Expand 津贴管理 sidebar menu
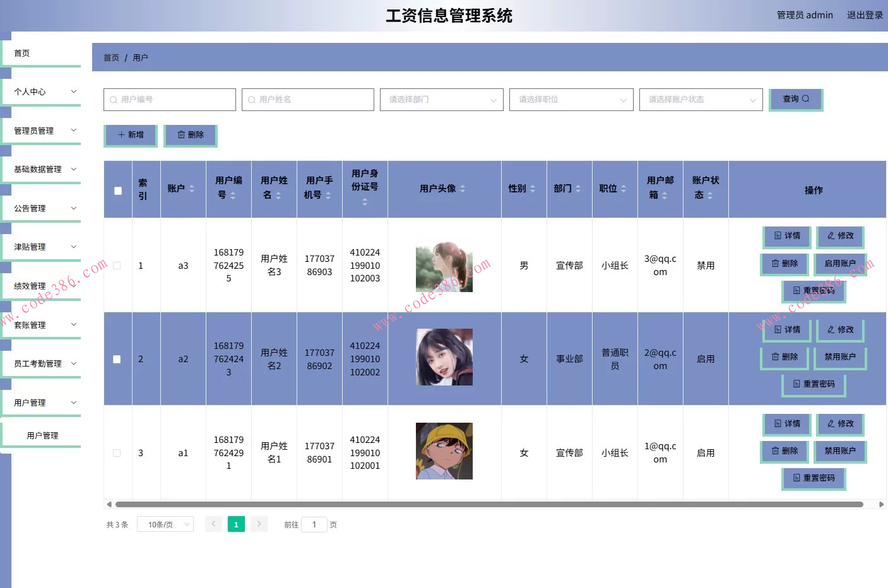888x588 pixels. pyautogui.click(x=42, y=247)
